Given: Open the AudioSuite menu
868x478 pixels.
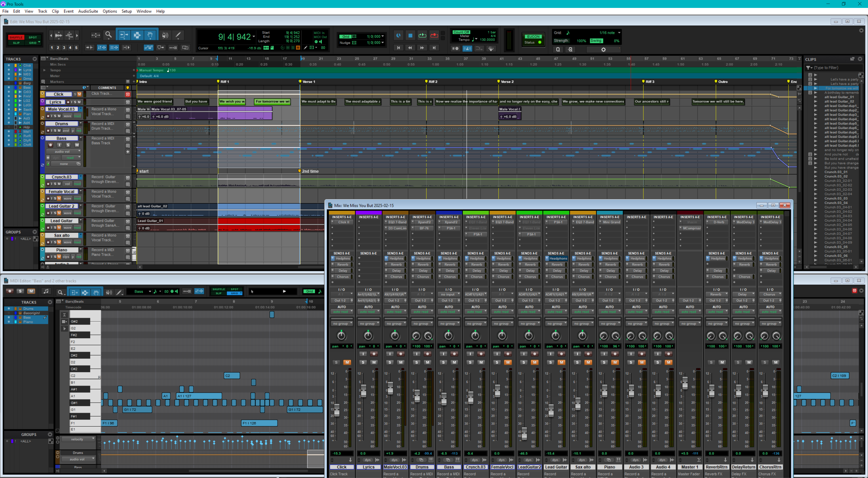Looking at the screenshot, I should point(88,11).
